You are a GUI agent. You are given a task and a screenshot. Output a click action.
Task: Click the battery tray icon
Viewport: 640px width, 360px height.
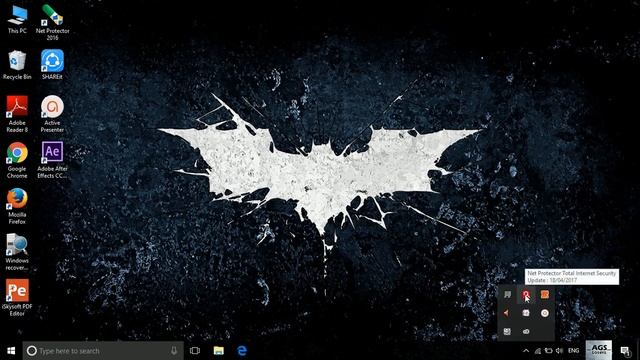point(549,351)
